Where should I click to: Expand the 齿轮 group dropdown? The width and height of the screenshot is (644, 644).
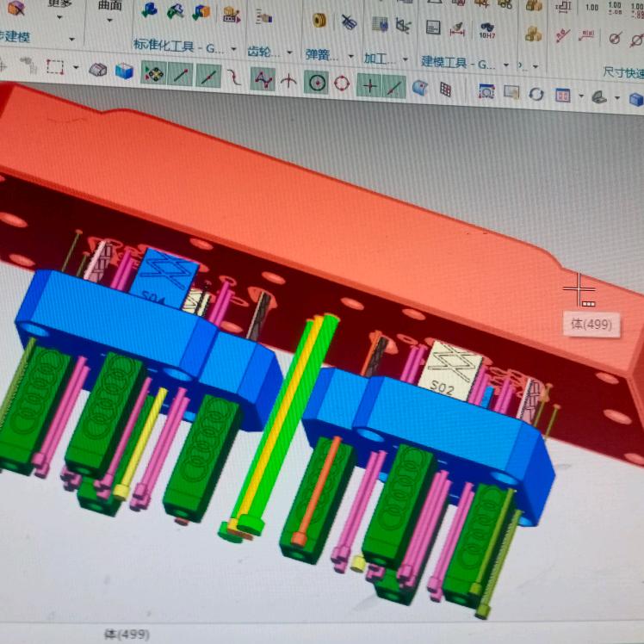point(289,53)
